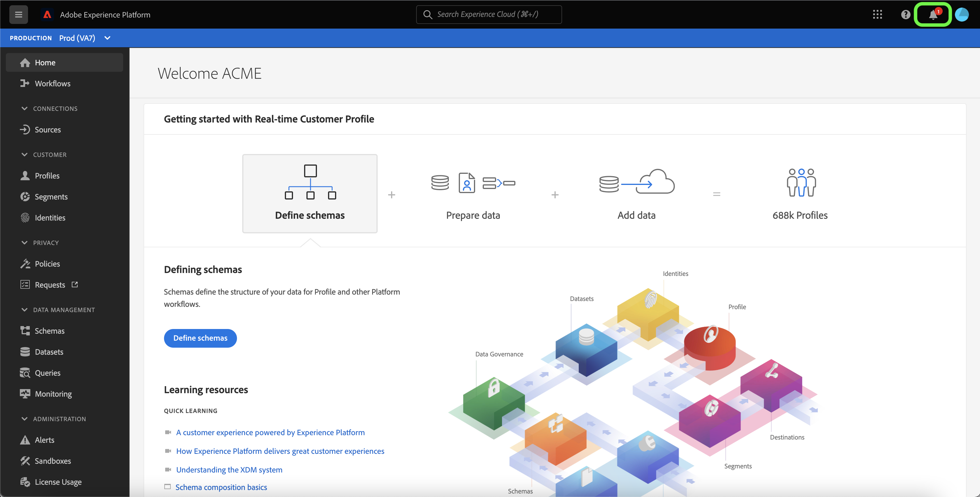Open the user profile avatar

click(x=962, y=15)
